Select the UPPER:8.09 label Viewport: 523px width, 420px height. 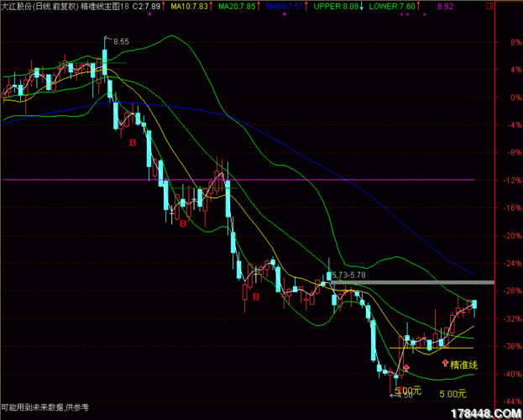(x=336, y=6)
